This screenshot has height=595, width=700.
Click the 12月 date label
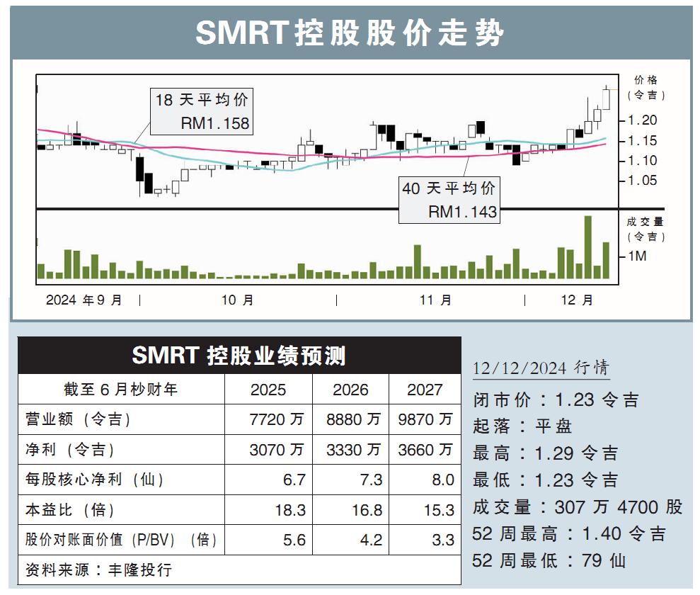(577, 300)
